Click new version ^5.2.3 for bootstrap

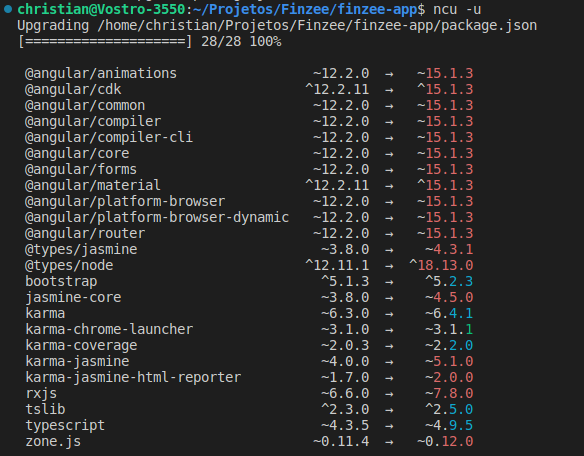pyautogui.click(x=449, y=282)
